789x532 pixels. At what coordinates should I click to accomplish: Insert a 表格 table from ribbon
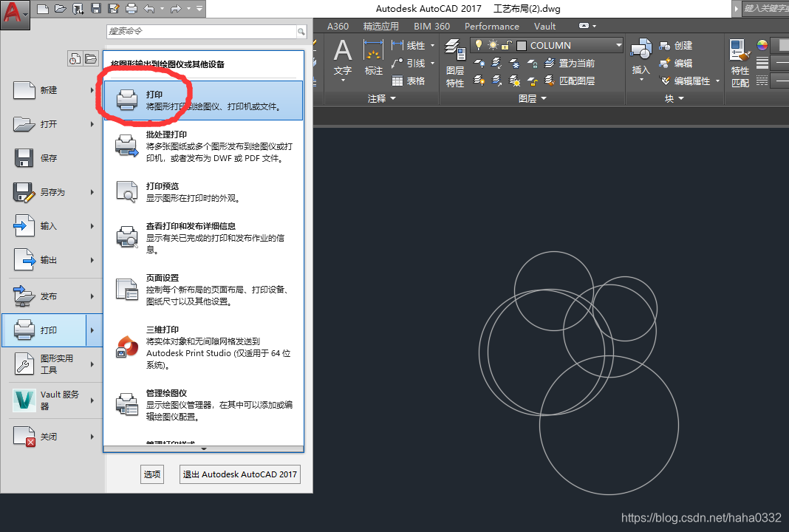click(408, 81)
